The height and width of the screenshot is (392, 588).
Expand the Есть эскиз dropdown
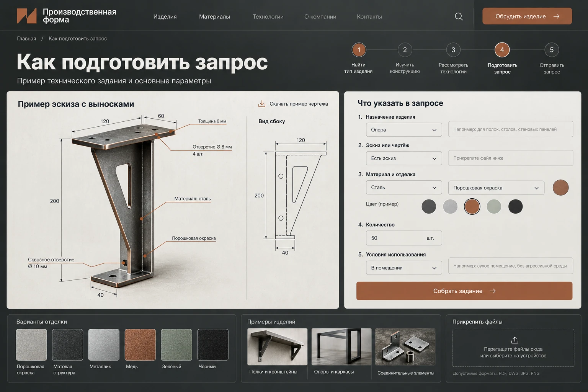point(404,158)
